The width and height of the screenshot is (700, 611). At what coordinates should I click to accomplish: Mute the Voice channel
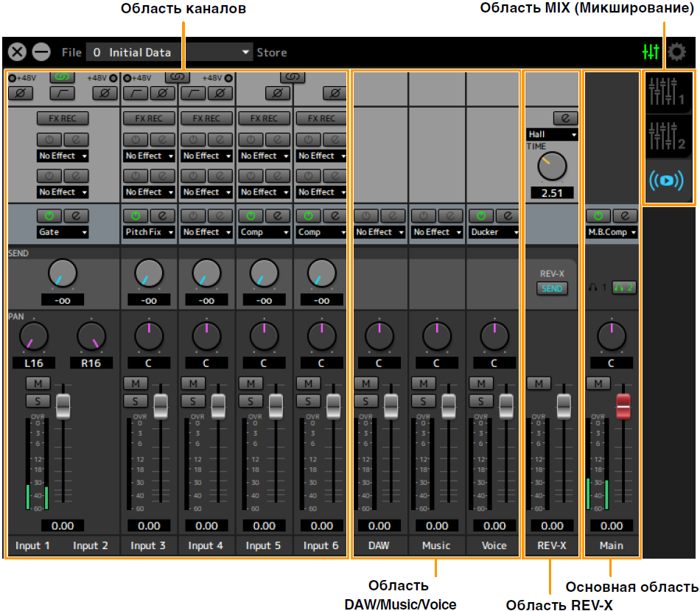[x=481, y=384]
